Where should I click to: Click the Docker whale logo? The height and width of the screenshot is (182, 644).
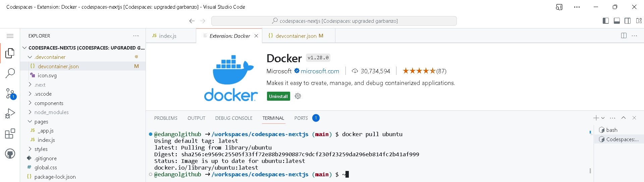(x=231, y=78)
